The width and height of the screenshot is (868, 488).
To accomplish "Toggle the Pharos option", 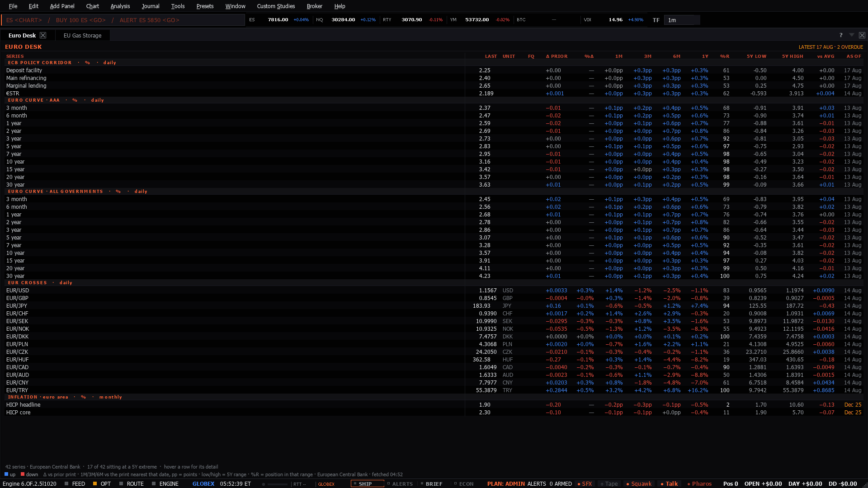I will pos(699,483).
